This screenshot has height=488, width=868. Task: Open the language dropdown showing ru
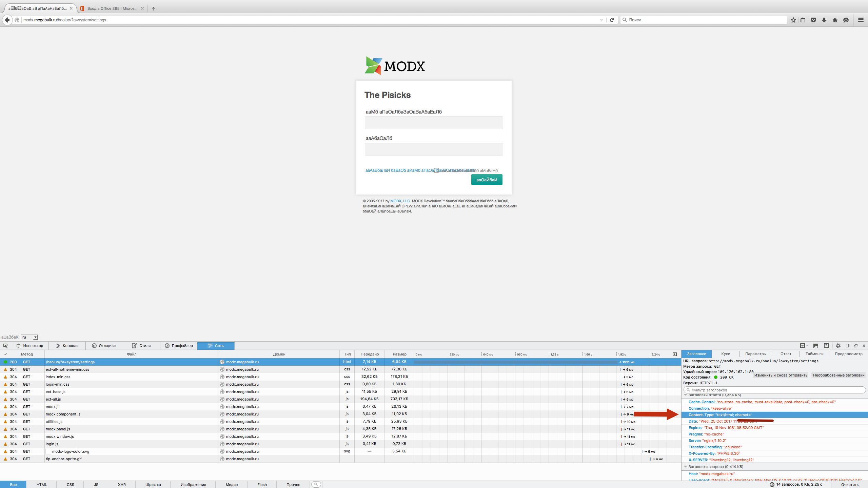(29, 337)
